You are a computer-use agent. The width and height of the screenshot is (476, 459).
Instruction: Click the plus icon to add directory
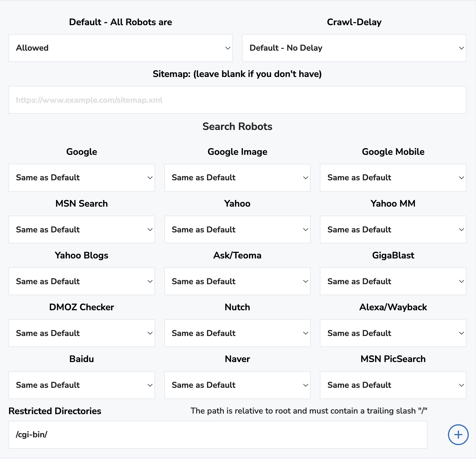click(458, 435)
